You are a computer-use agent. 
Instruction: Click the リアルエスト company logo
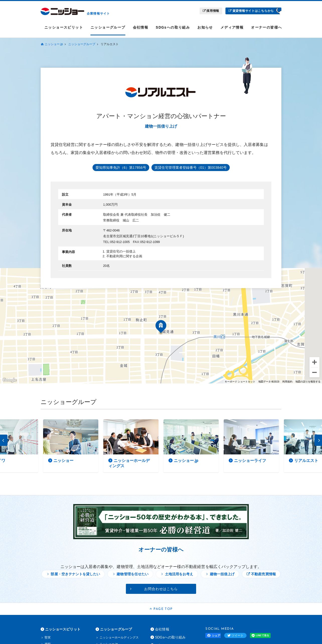[160, 92]
